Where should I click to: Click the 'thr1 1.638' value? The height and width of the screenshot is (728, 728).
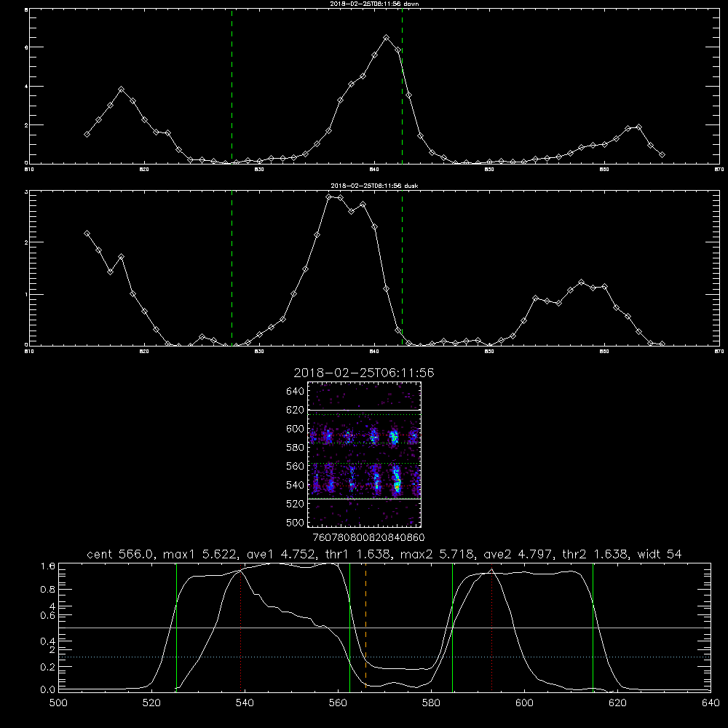[x=357, y=554]
